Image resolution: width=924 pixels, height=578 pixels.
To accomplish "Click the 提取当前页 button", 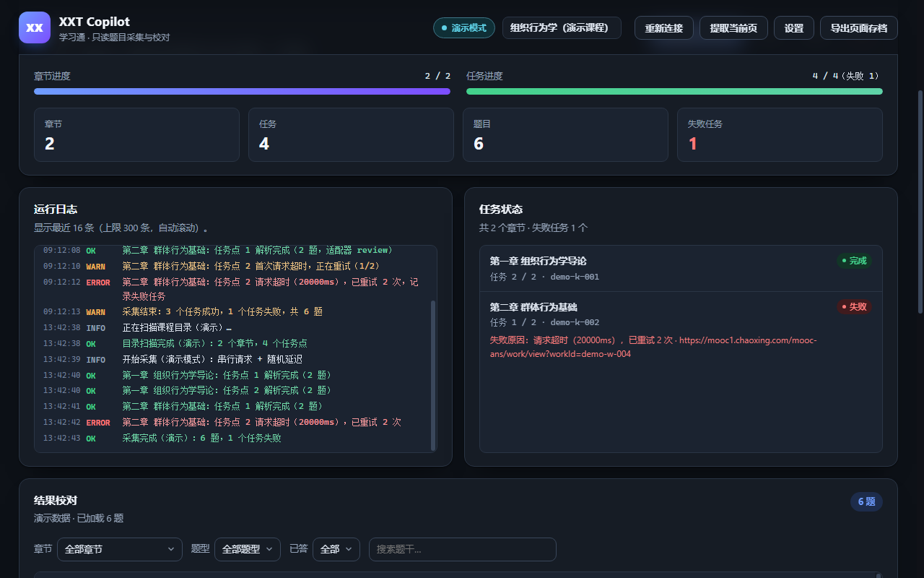I will 733,28.
